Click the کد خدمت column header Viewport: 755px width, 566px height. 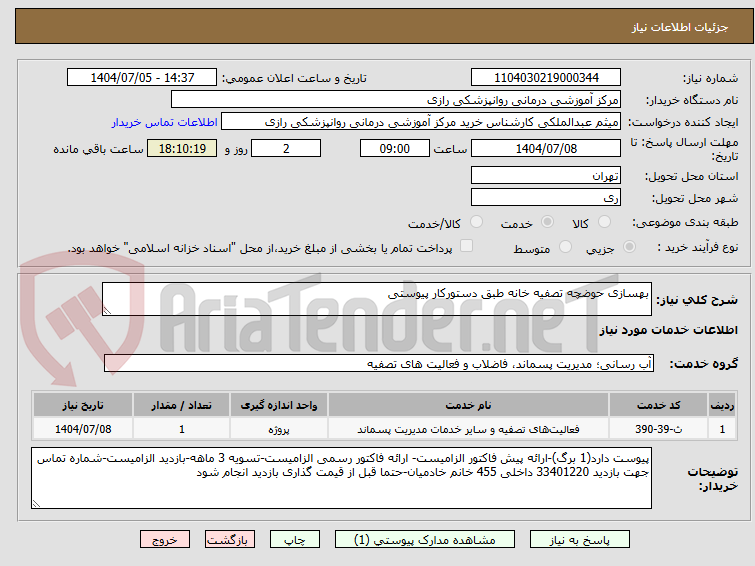click(x=658, y=405)
